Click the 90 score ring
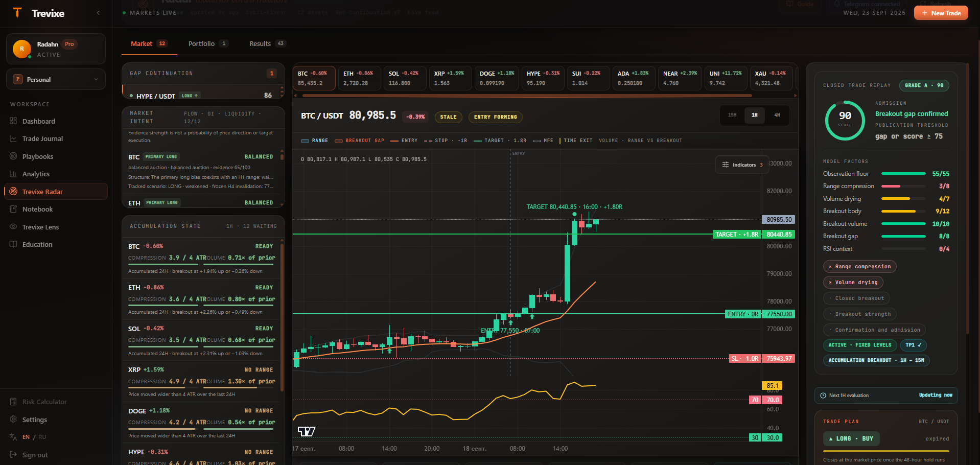Viewport: 980px width, 465px height. coord(845,121)
